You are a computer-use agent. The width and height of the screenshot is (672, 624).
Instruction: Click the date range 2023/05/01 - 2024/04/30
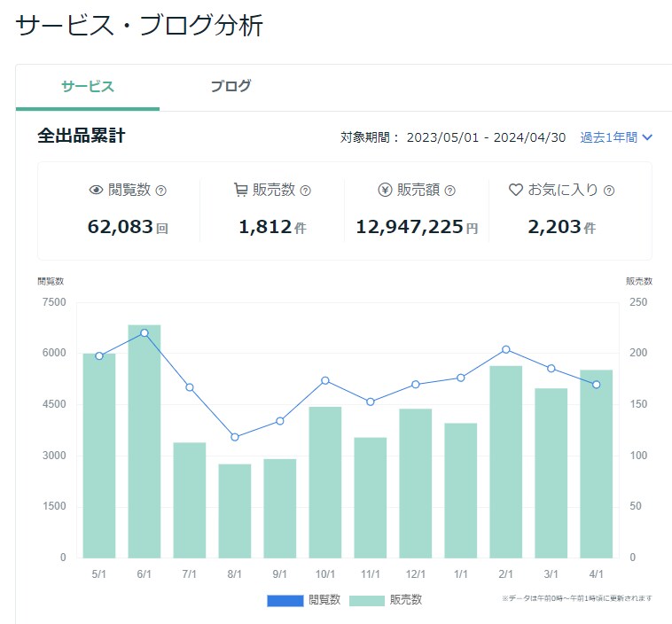tap(486, 137)
